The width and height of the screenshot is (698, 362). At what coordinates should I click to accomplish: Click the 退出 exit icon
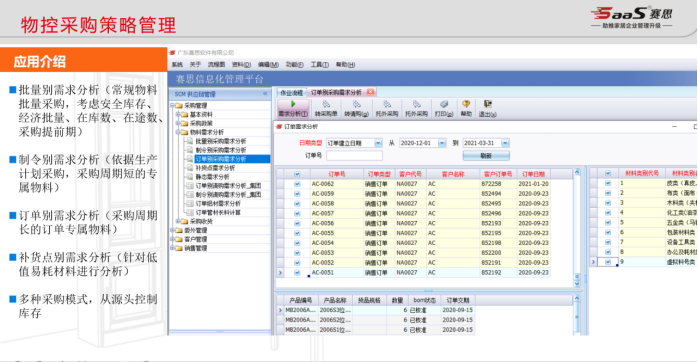pyautogui.click(x=487, y=108)
